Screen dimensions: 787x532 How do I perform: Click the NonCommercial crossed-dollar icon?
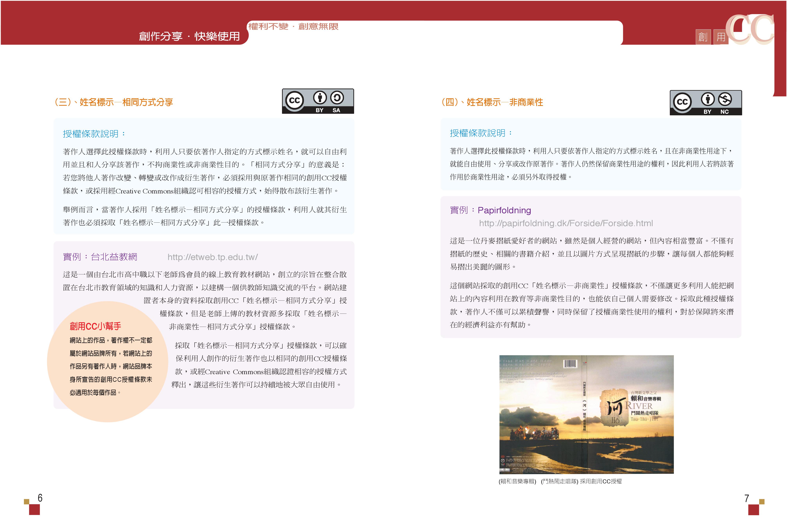(725, 99)
